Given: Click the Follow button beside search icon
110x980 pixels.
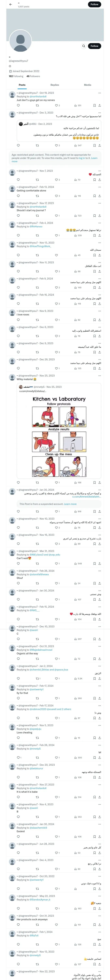Looking at the screenshot, I should pyautogui.click(x=95, y=46).
